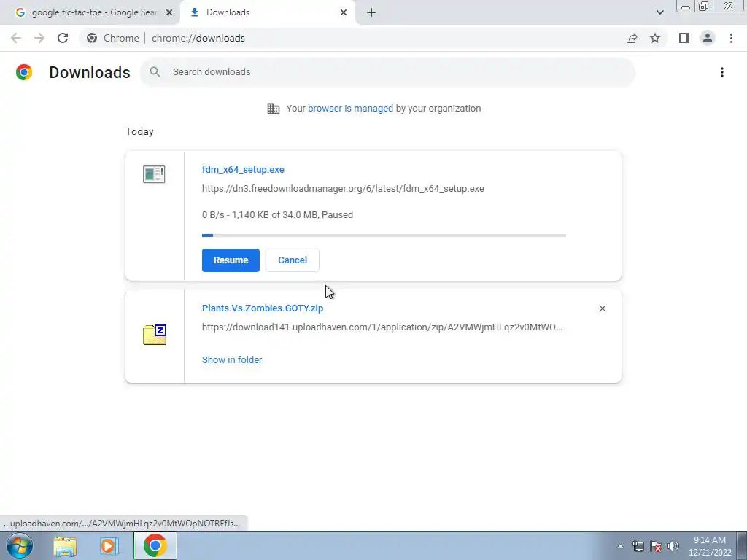This screenshot has height=560, width=747.
Task: Click the volume speaker tray icon
Action: tap(673, 546)
